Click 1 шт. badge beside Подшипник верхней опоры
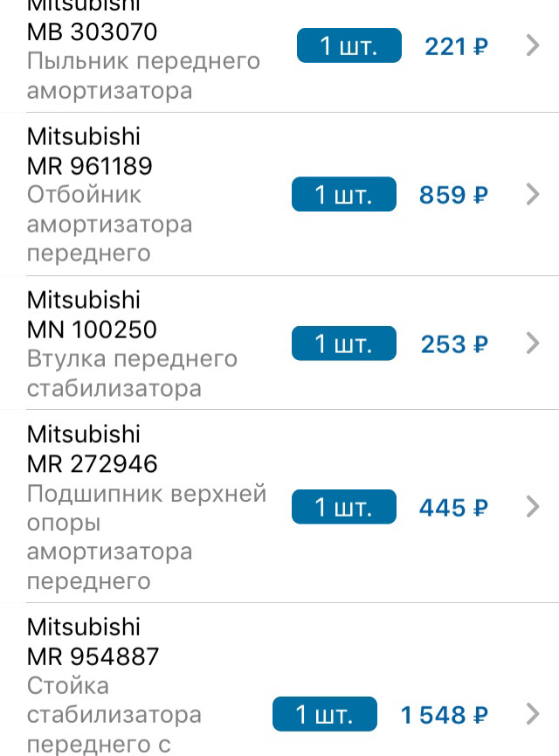 pyautogui.click(x=344, y=506)
